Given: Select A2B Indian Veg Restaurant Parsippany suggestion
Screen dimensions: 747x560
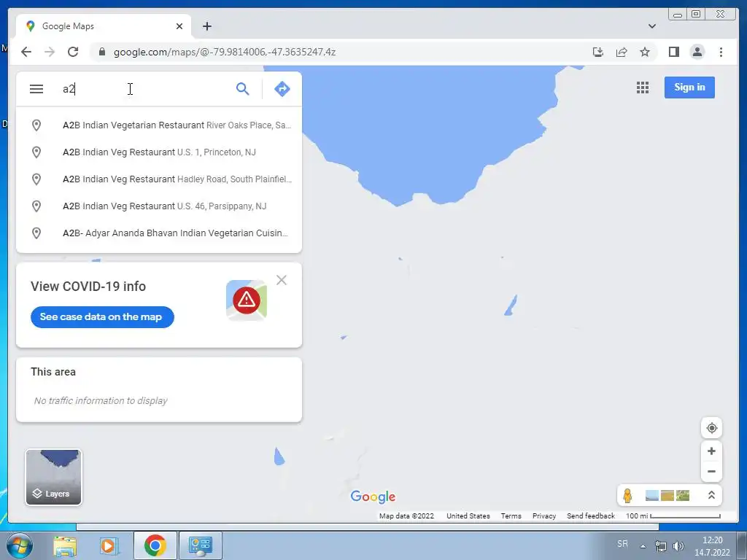Looking at the screenshot, I should pyautogui.click(x=159, y=206).
